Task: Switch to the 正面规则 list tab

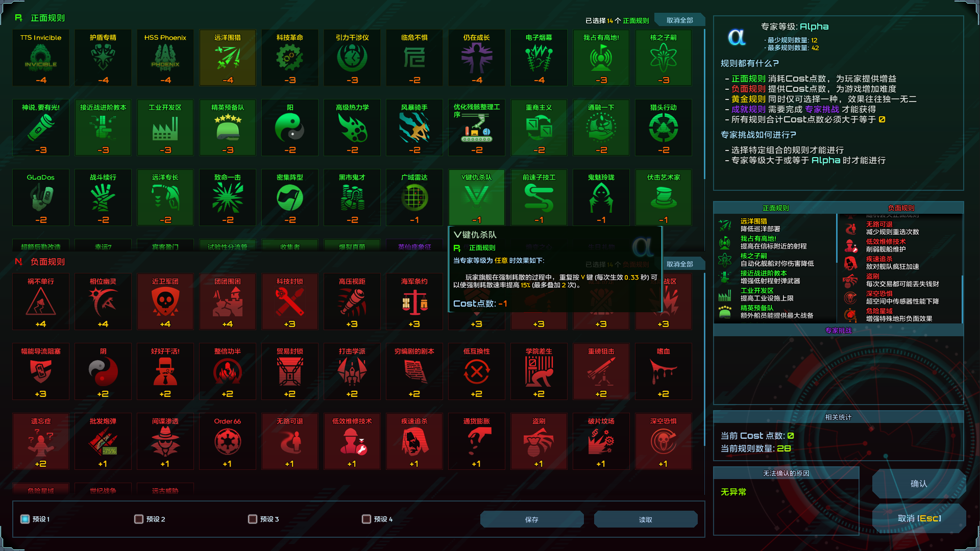Action: point(775,208)
